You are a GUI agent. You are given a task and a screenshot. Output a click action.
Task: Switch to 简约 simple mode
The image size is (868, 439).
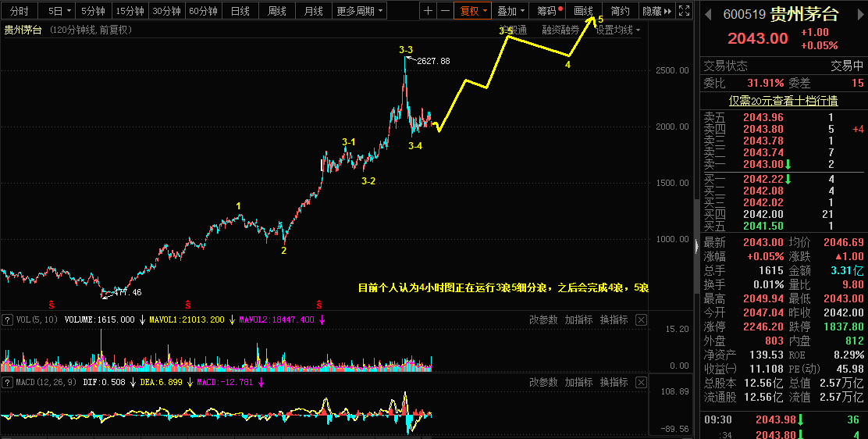(x=620, y=10)
